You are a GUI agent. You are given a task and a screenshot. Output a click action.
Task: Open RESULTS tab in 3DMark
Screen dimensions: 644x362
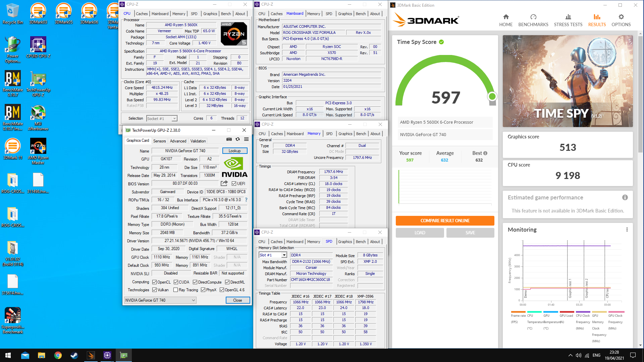597,20
